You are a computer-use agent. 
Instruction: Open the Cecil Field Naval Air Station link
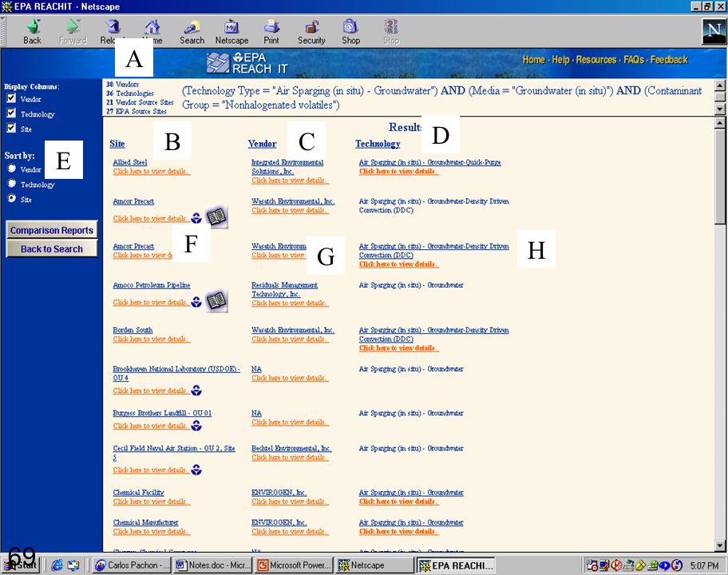click(x=174, y=452)
